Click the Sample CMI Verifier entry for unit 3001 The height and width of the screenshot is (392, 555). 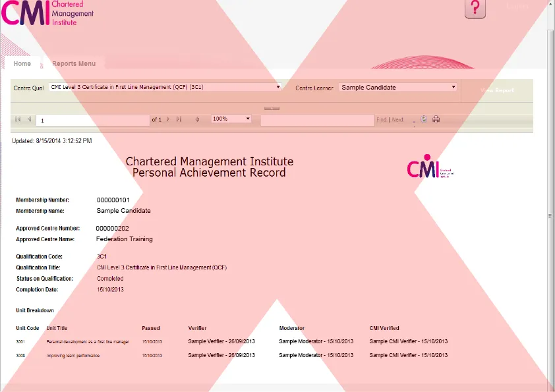(x=409, y=341)
